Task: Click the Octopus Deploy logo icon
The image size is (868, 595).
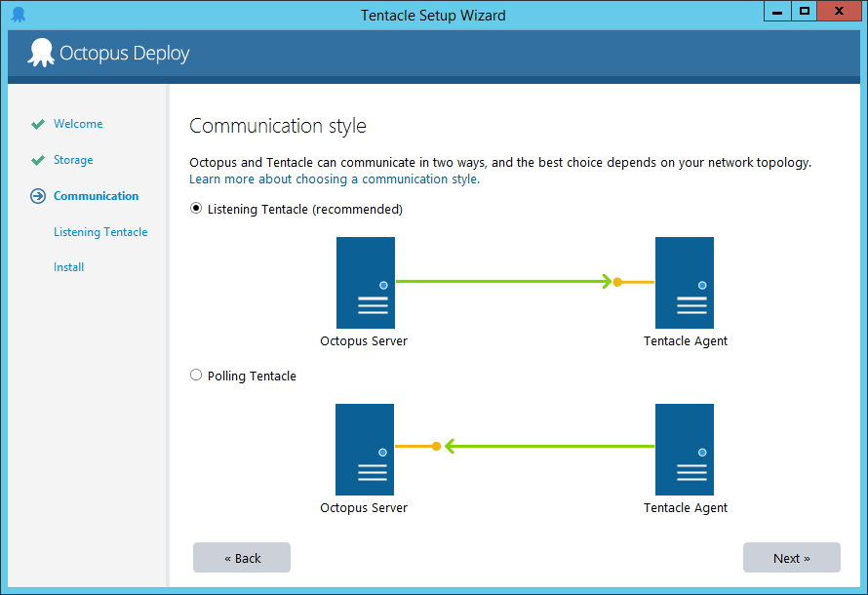Action: 40,53
